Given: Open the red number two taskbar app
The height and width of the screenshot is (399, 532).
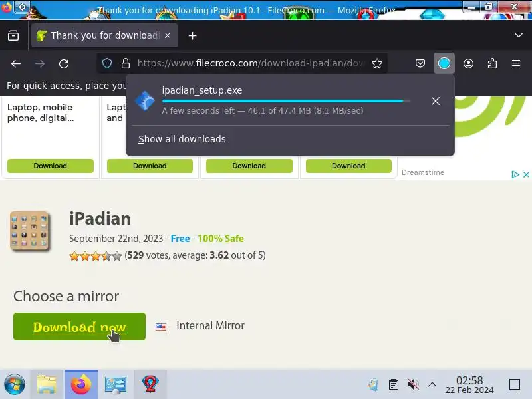Looking at the screenshot, I should (150, 384).
